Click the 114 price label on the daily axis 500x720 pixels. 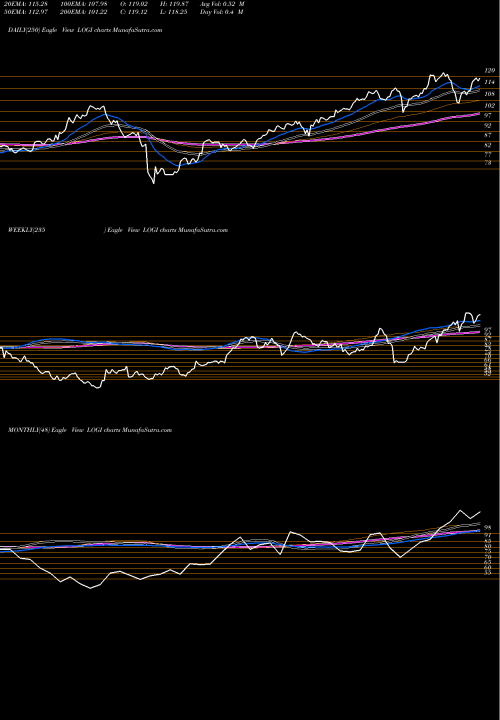click(x=490, y=82)
